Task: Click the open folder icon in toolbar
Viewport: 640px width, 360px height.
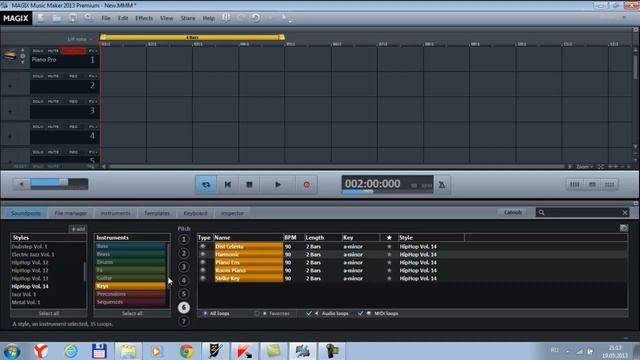Action: (57, 18)
